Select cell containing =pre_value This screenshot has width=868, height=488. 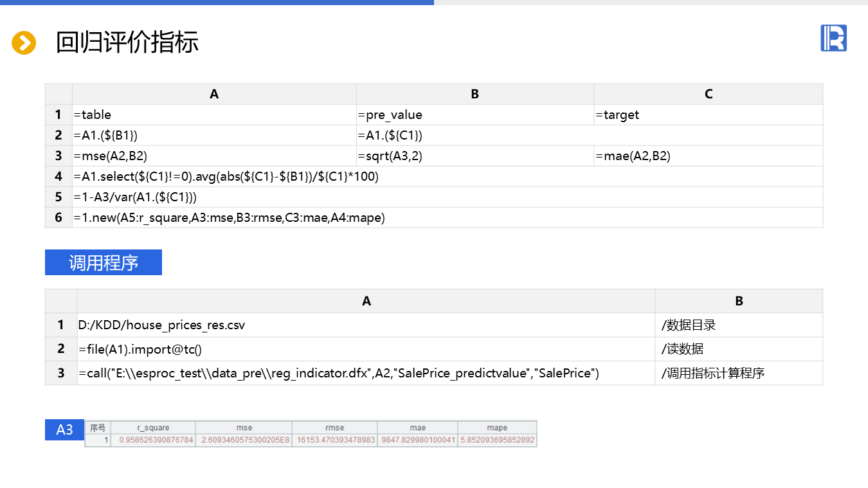[x=475, y=115]
